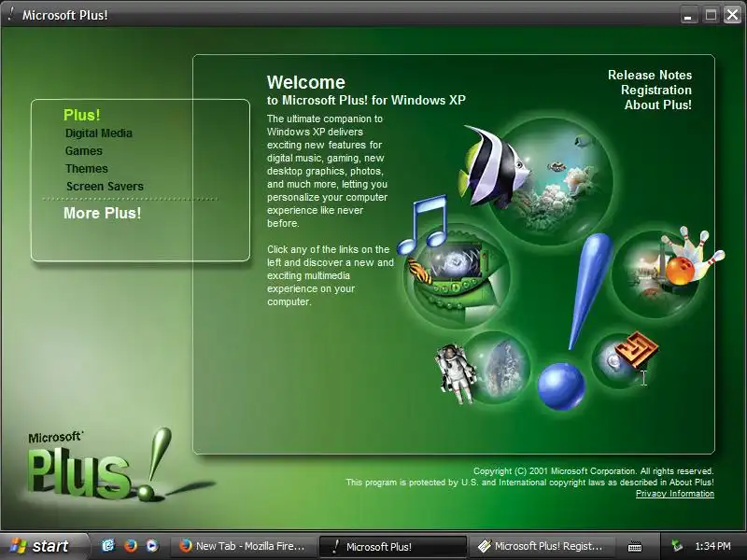Click the 1:34 PM taskbar clock
Viewport: 747px width, 560px height.
click(x=712, y=546)
